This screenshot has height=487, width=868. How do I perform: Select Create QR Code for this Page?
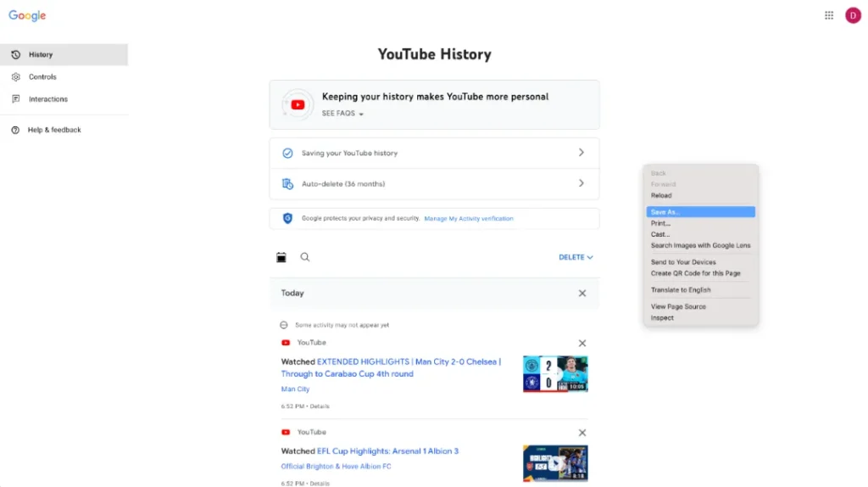(x=700, y=273)
